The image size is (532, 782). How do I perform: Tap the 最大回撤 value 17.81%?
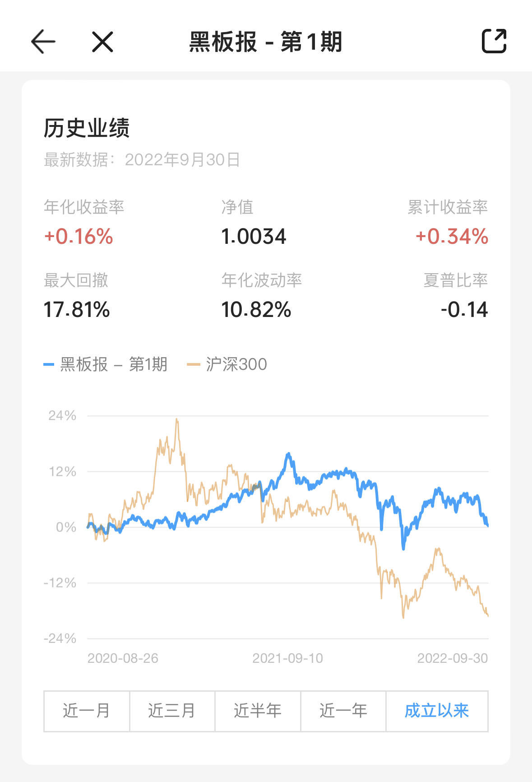tap(77, 310)
